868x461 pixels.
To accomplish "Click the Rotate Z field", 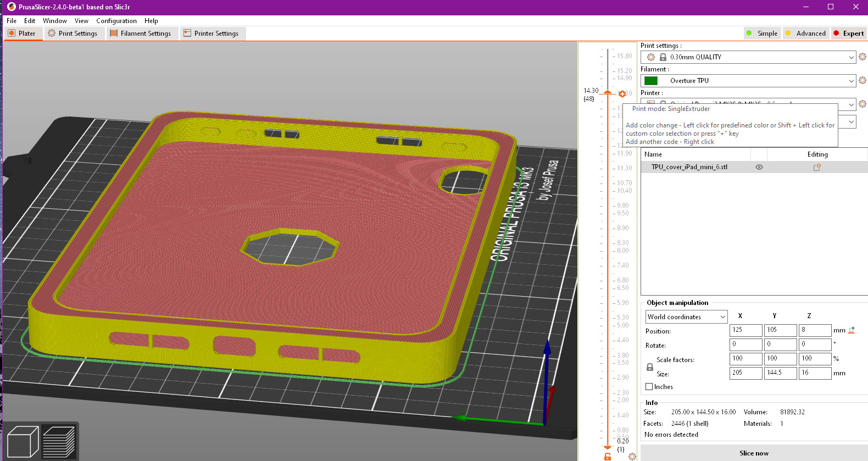I will click(x=815, y=345).
